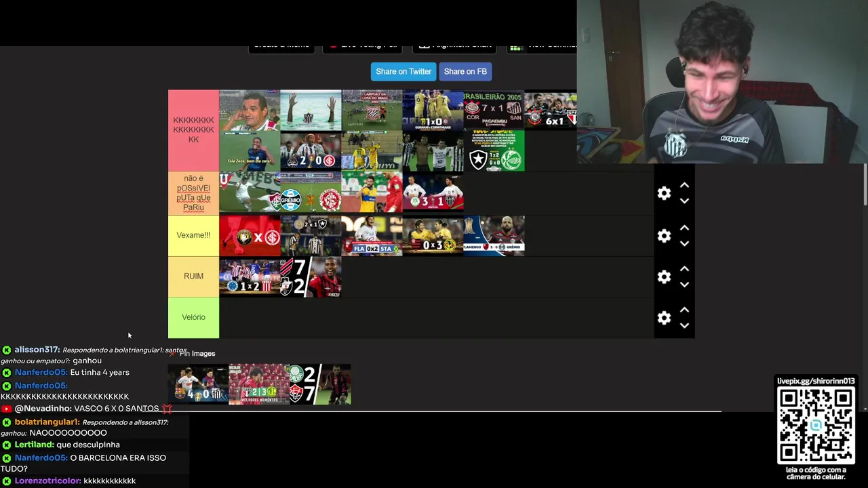Select the LDU versus Fluminense thumbnail
Image resolution: width=868 pixels, height=488 pixels.
(250, 192)
